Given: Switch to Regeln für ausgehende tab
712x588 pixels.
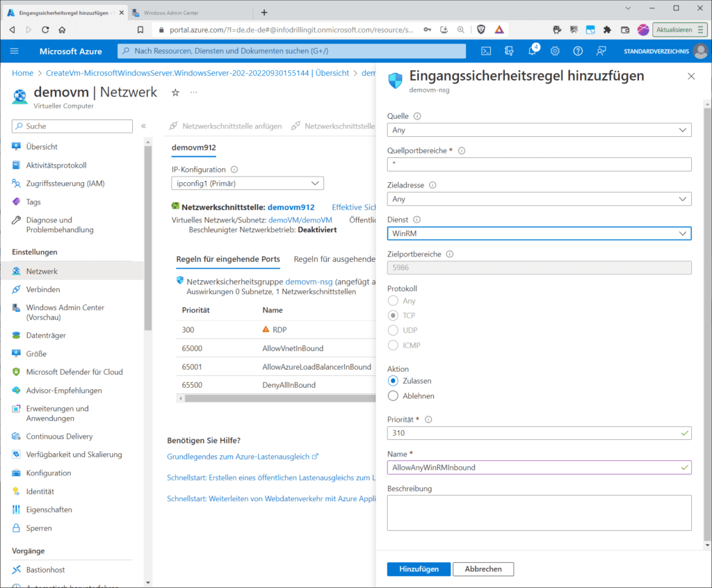Looking at the screenshot, I should pyautogui.click(x=334, y=259).
